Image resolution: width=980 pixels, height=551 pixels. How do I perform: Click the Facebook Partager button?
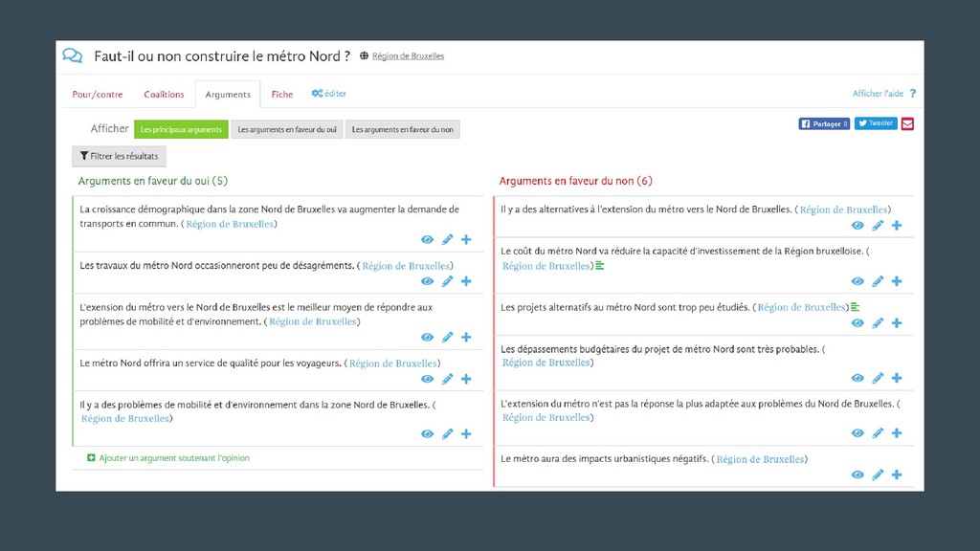coord(824,123)
